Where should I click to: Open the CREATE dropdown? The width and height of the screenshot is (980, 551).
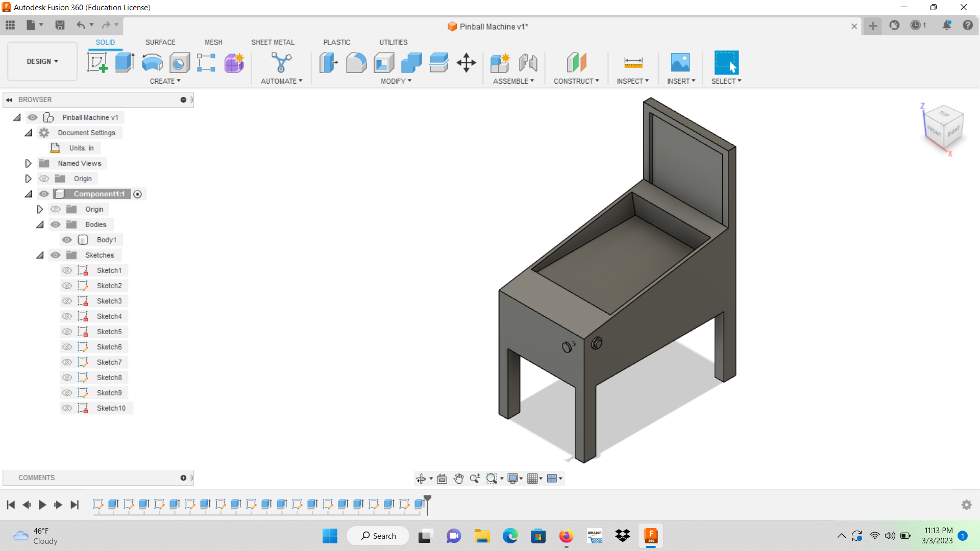point(164,81)
